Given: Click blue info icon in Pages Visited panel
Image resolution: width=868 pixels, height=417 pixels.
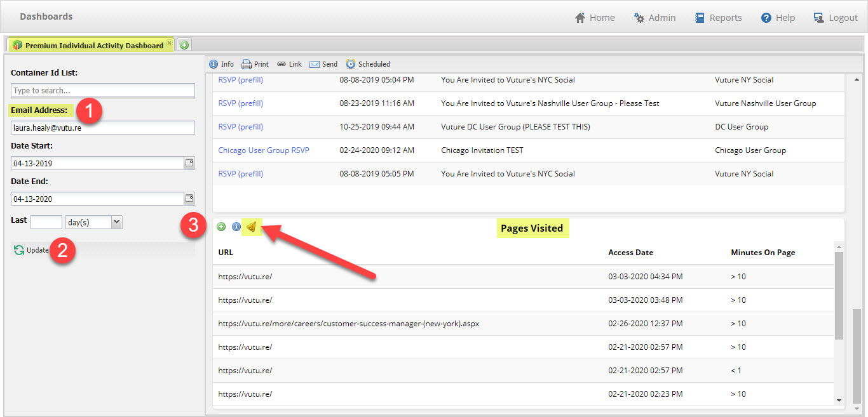Looking at the screenshot, I should [236, 227].
